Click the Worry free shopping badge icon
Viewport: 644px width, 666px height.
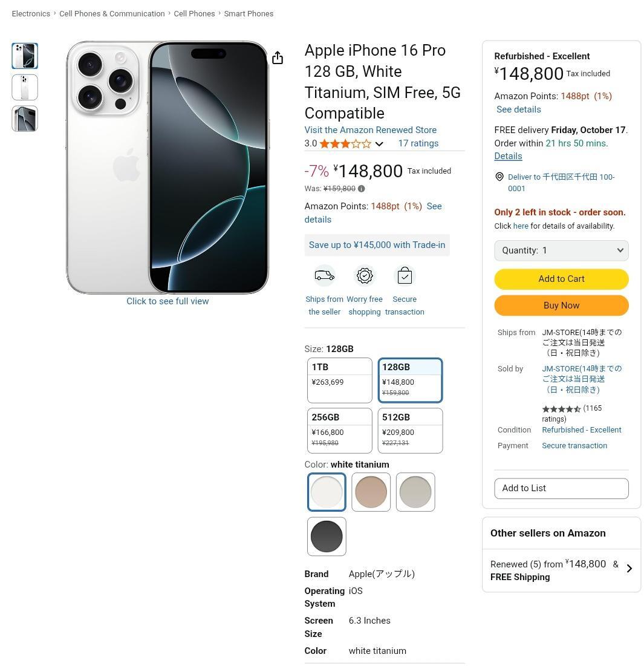[x=365, y=276]
